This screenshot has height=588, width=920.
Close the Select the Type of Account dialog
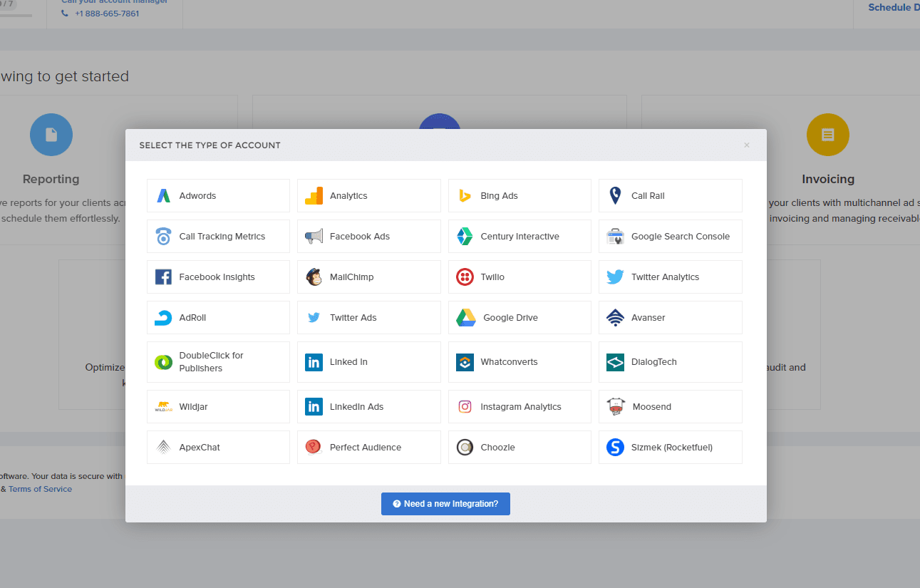[747, 145]
